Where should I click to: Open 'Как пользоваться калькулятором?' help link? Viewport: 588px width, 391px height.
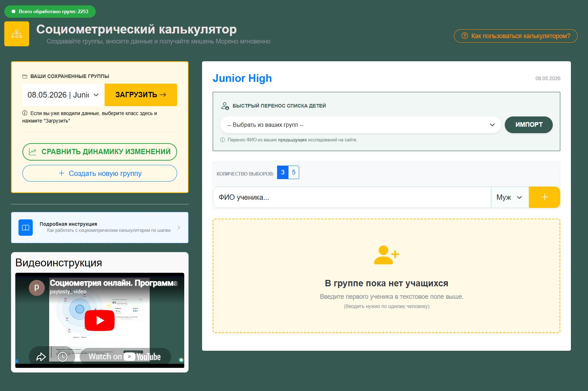click(x=515, y=36)
